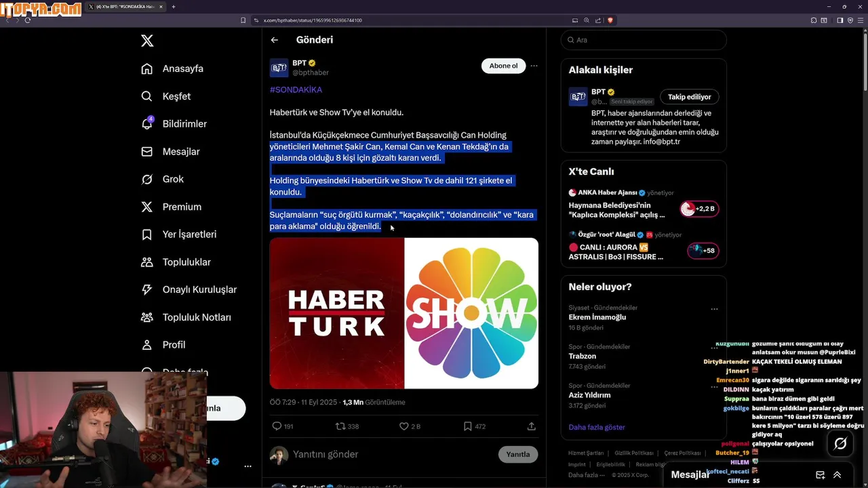This screenshot has height=488, width=868.
Task: Open the Brave Shields icon
Action: pyautogui.click(x=610, y=20)
